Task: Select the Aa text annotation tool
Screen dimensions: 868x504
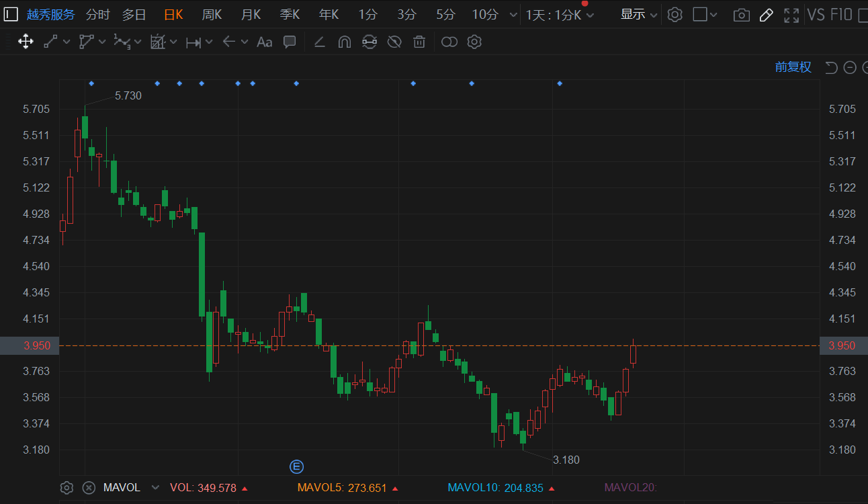Action: (265, 42)
